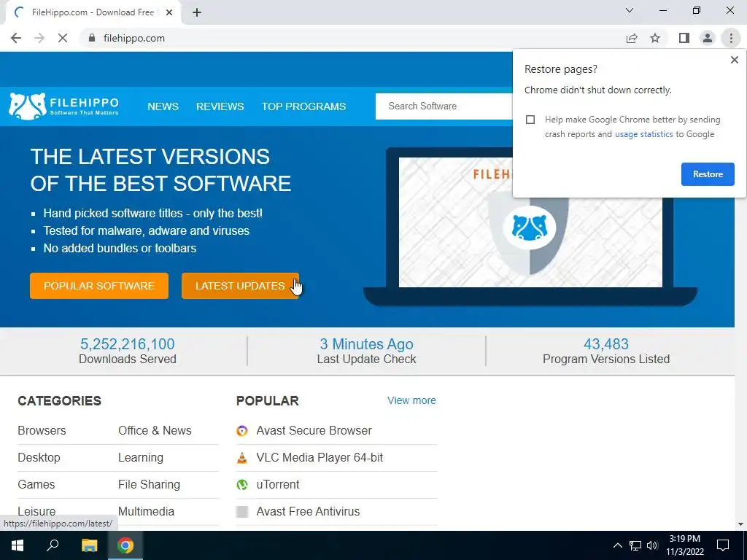Open the Multimedia category
Viewport: 747px width, 560px height.
(146, 511)
